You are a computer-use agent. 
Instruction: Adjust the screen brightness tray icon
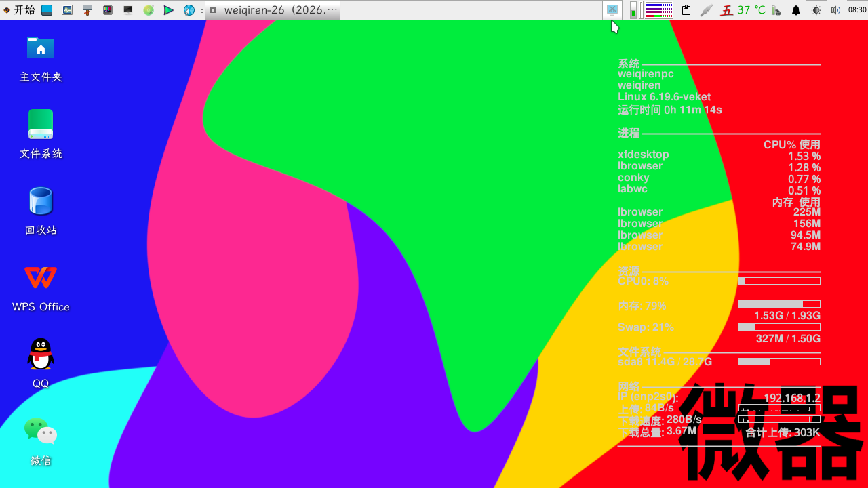pos(816,10)
